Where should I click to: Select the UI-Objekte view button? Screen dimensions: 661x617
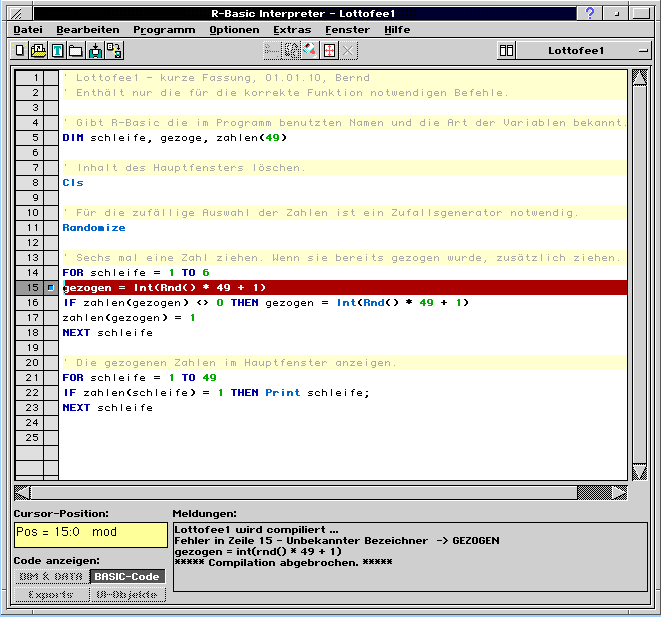point(127,595)
